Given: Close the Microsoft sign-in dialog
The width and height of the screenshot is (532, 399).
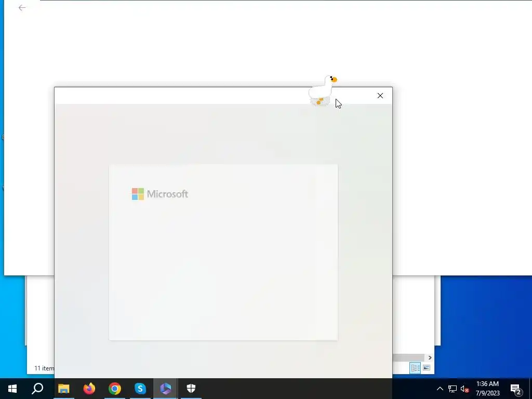Looking at the screenshot, I should point(380,96).
